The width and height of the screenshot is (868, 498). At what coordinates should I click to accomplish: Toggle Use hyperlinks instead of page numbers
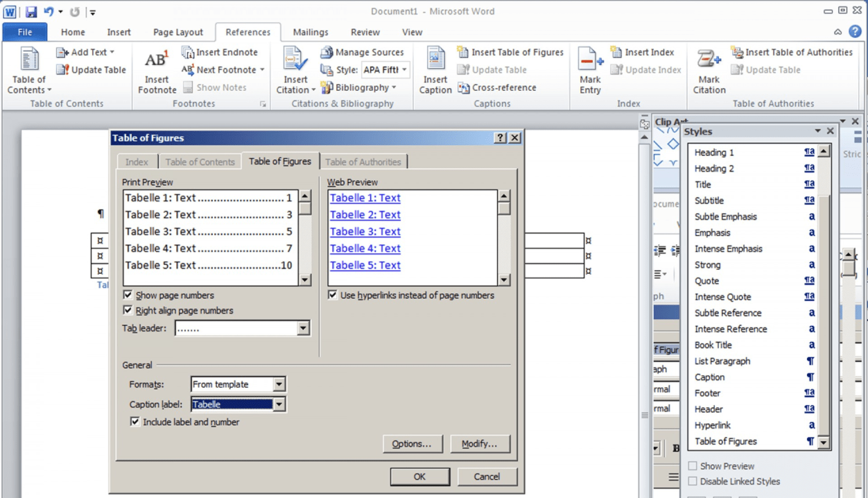(332, 295)
